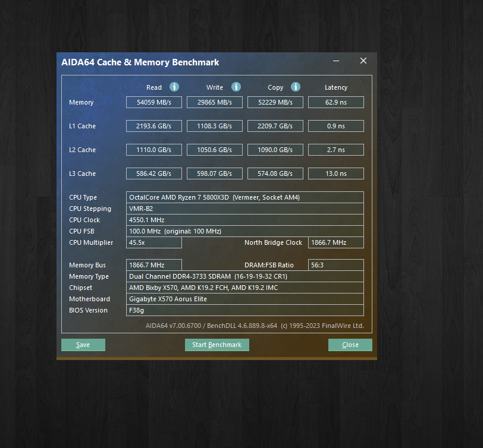The height and width of the screenshot is (448, 483).
Task: Click the Read info icon
Action: 174,87
